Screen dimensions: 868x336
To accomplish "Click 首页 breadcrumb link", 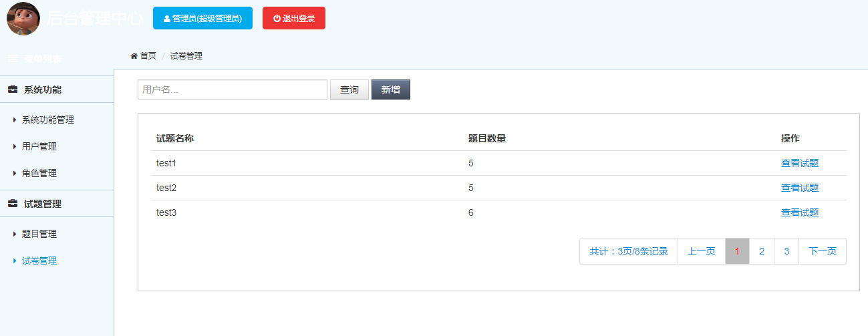I will 148,56.
